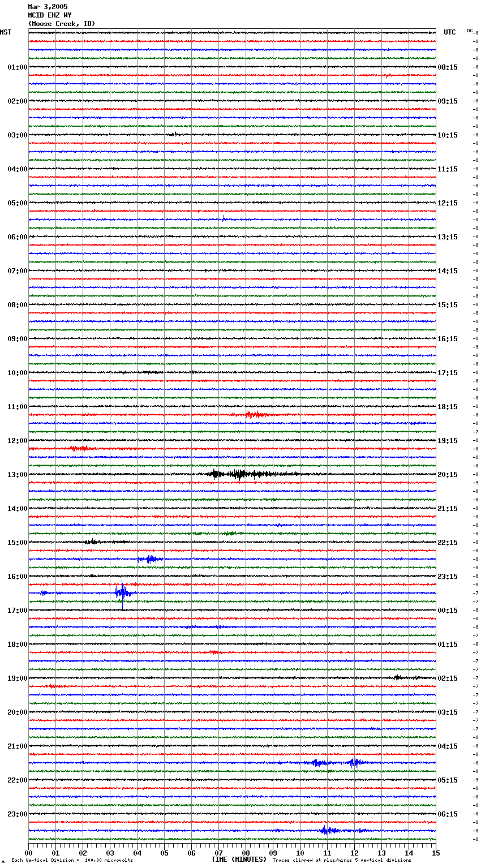The image size is (481, 868).
Task: Click the blue burst below the 15:00 trace
Action: click(150, 559)
